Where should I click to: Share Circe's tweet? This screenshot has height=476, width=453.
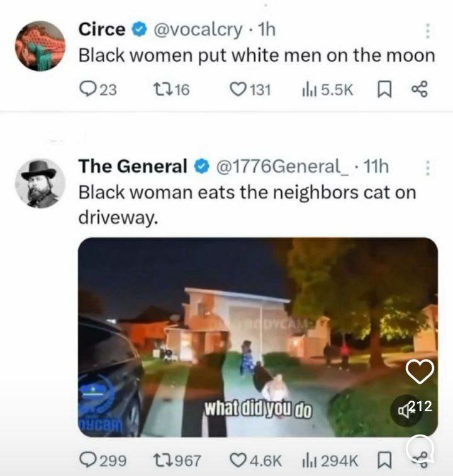(419, 90)
